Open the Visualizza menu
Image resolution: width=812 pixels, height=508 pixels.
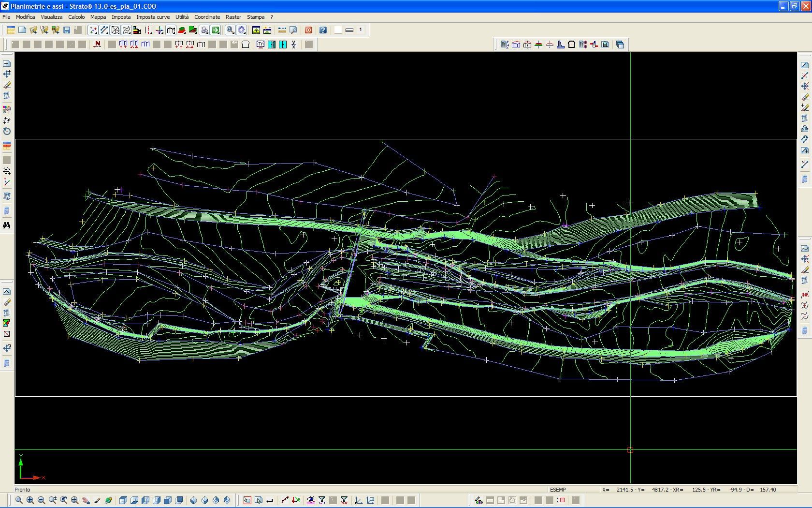click(52, 17)
